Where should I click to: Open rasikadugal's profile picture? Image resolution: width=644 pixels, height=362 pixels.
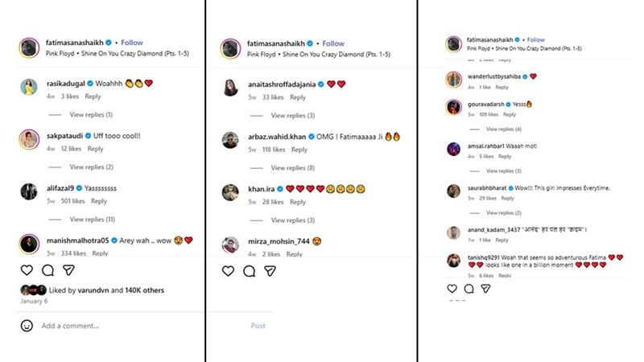point(28,86)
